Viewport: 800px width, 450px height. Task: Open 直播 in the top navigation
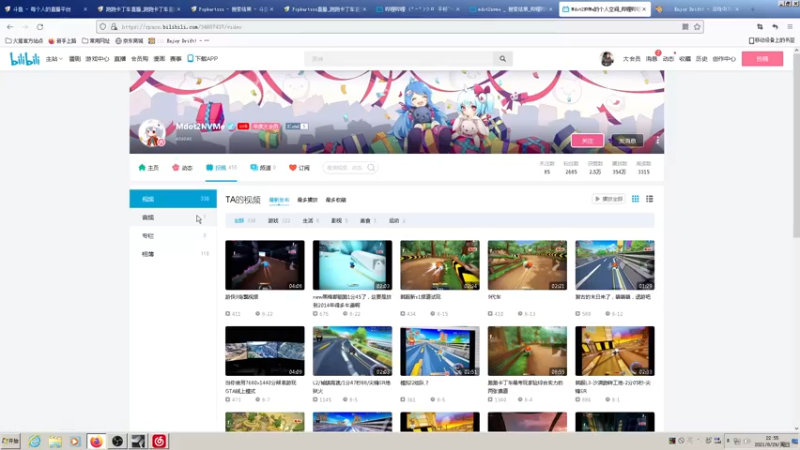[120, 59]
